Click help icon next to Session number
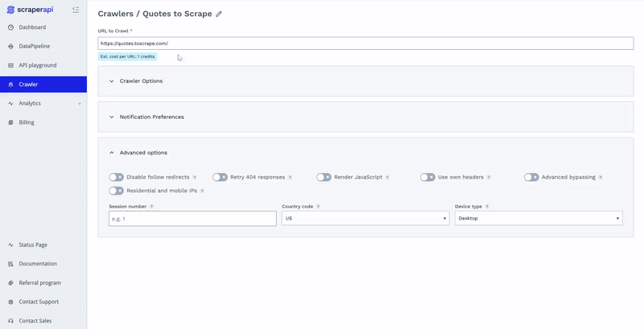 151,207
